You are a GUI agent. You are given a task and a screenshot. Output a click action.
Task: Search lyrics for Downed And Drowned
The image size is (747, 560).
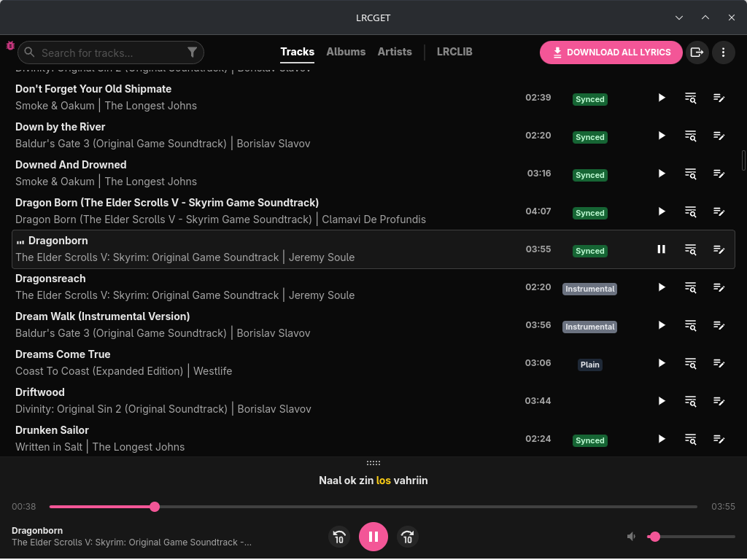690,174
